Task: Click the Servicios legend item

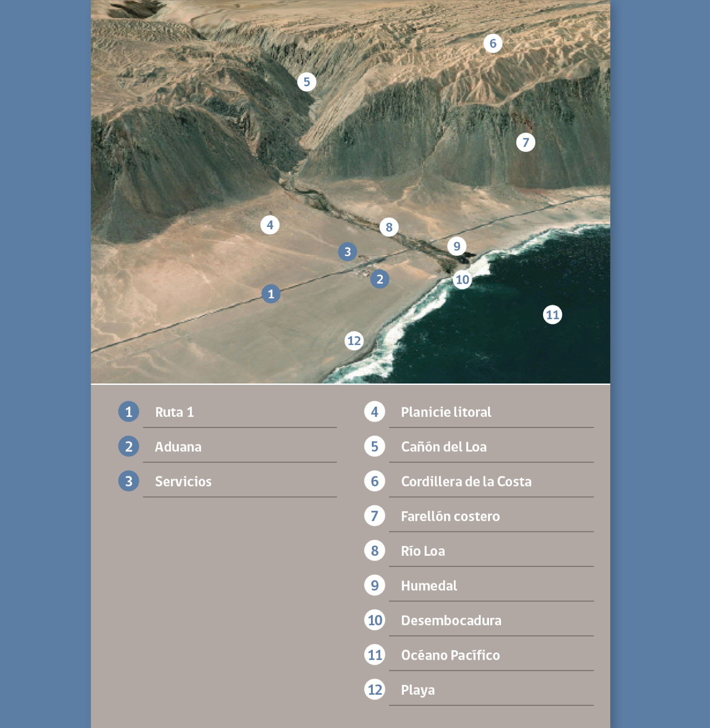Action: [x=184, y=482]
